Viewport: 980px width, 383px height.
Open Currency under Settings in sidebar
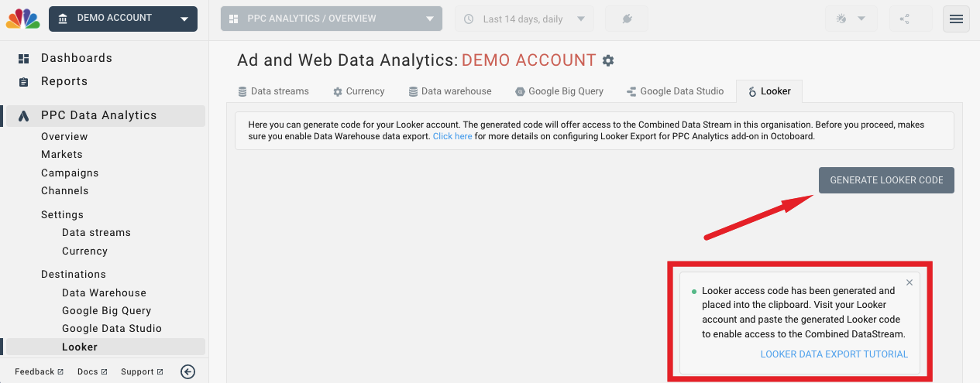[x=84, y=251]
